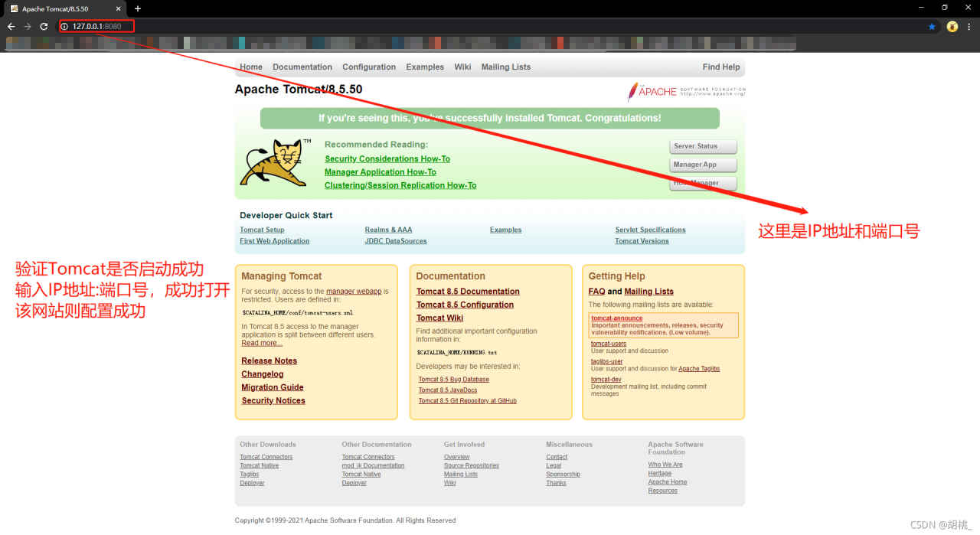Open the Realms & AAA link
The height and width of the screenshot is (535, 980).
pyautogui.click(x=388, y=230)
